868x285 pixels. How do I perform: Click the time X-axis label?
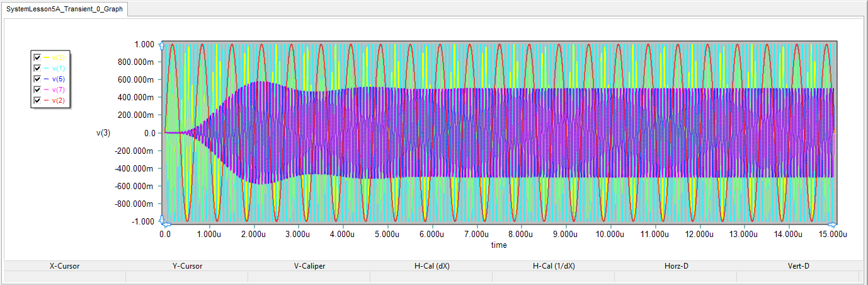click(x=498, y=245)
